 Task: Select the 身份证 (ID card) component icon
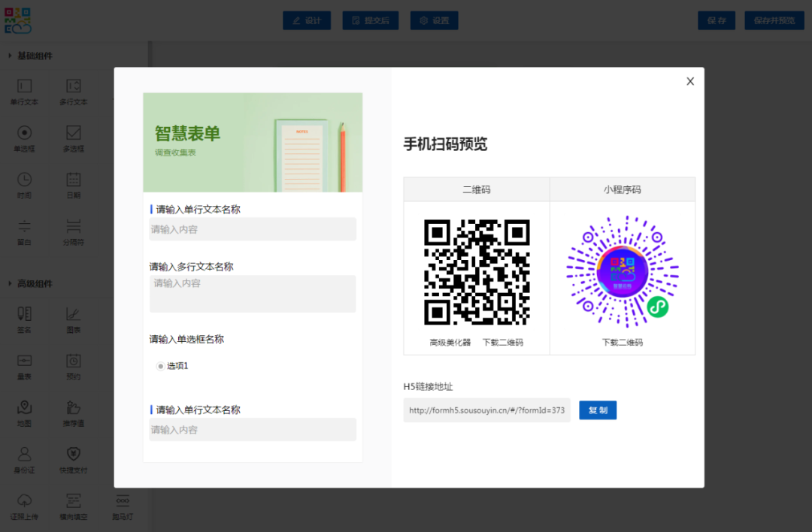24,459
